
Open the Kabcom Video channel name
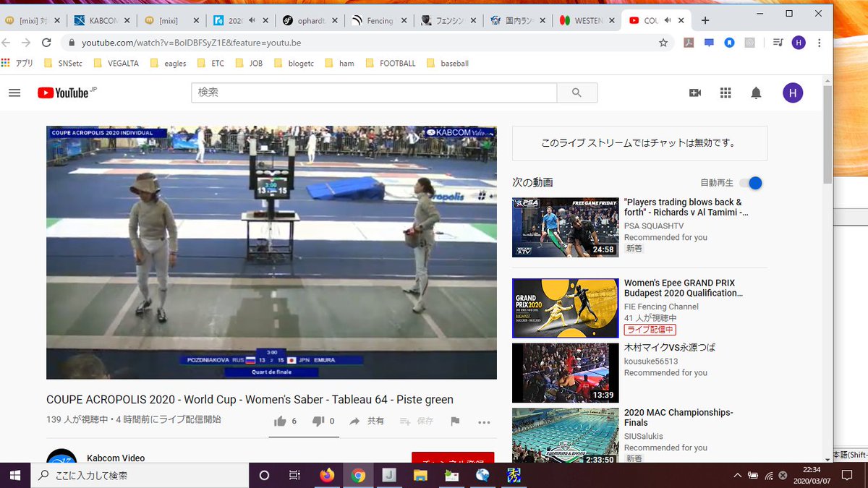pyautogui.click(x=116, y=458)
